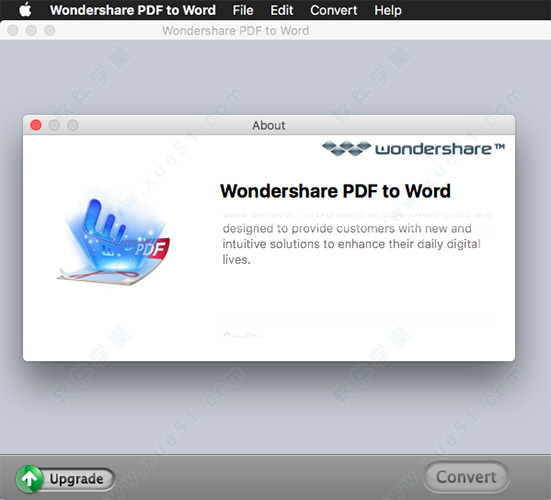The height and width of the screenshot is (500, 551).
Task: Open the Help menu
Action: (x=388, y=10)
